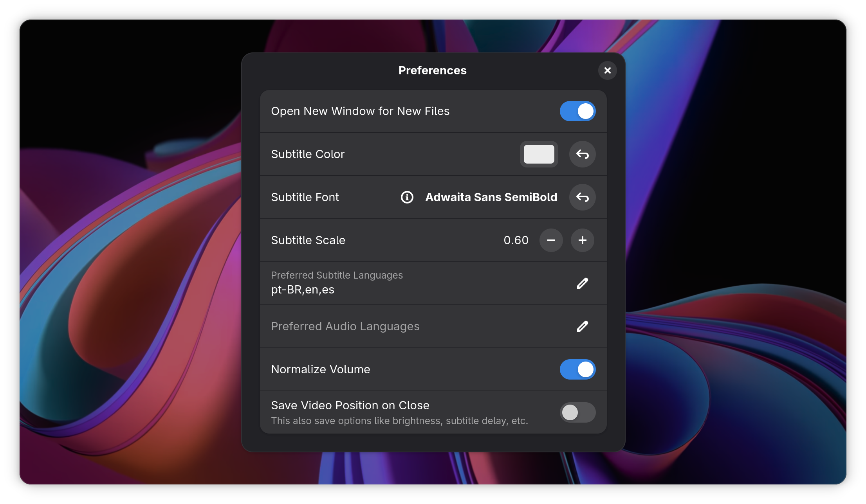Image resolution: width=866 pixels, height=504 pixels.
Task: Click the Subtitle Font row label
Action: coord(305,197)
